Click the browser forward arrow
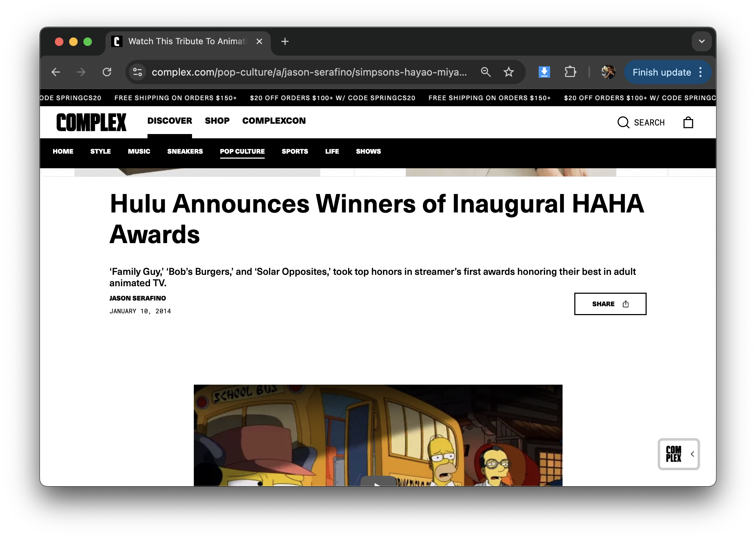The height and width of the screenshot is (539, 756). tap(81, 72)
